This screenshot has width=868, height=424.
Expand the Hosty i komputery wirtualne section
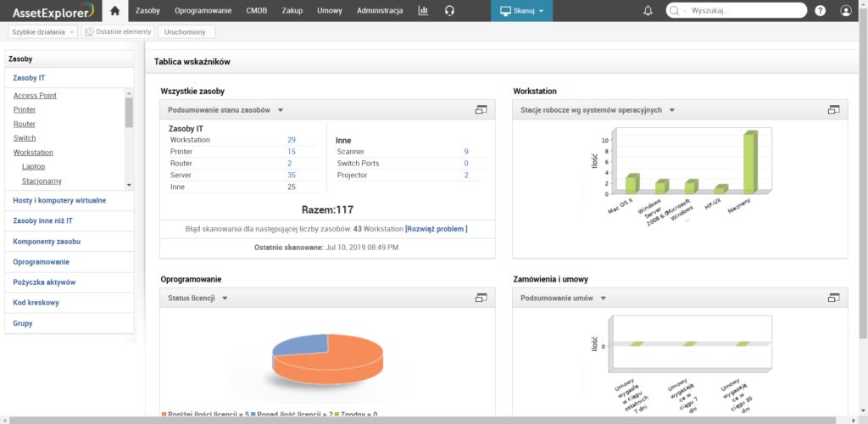59,200
